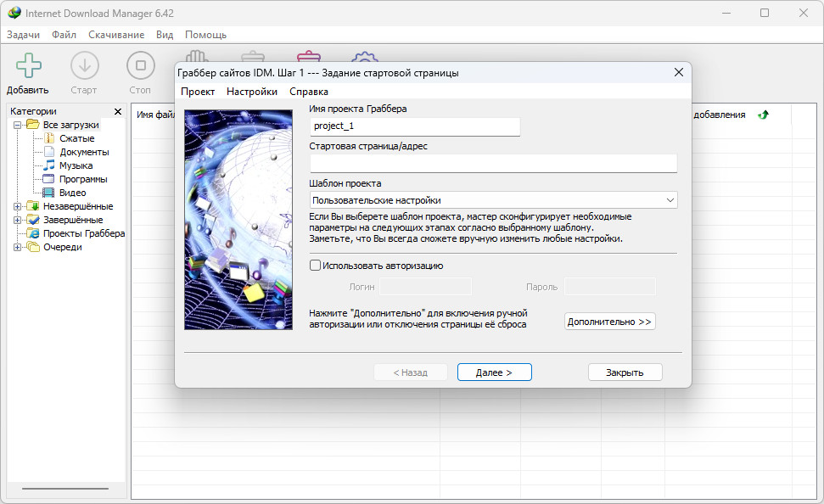Click the Добавить plus icon in toolbar

pyautogui.click(x=28, y=65)
